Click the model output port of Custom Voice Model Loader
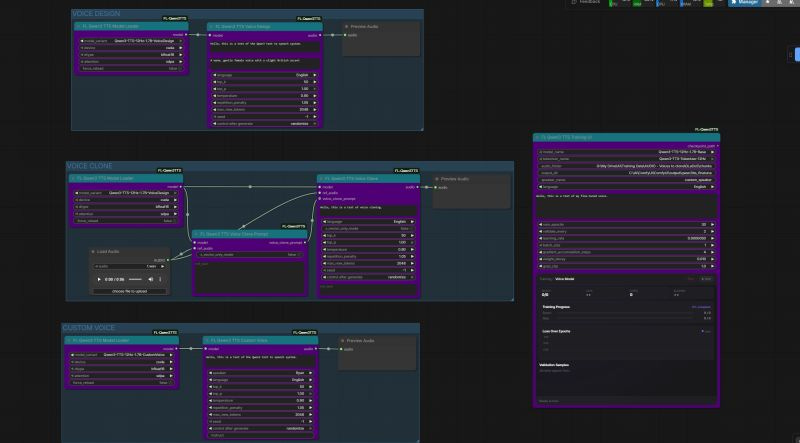Viewport: 800px width, 443px height. tap(176, 349)
